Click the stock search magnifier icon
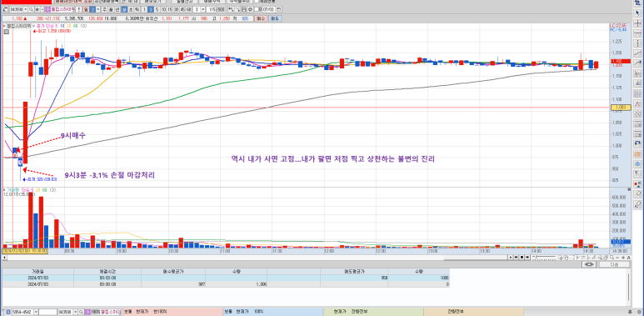Image resolution: width=644 pixels, height=316 pixels. 31,9
